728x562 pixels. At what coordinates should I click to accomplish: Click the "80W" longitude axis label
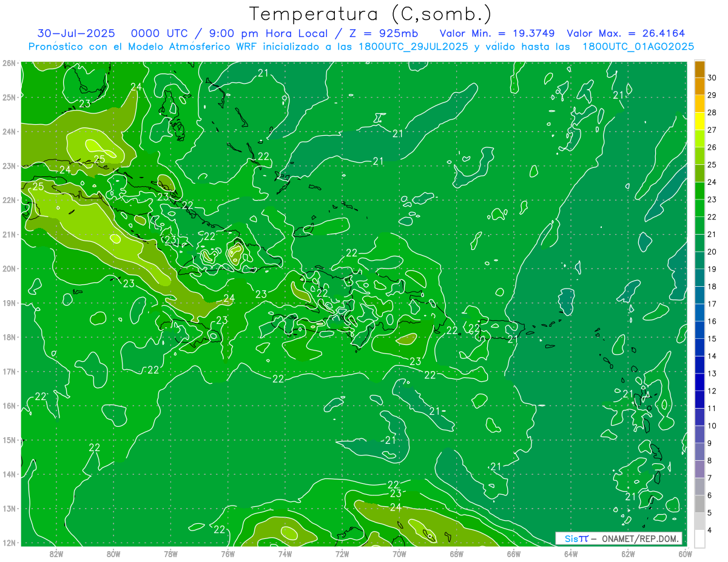(x=113, y=554)
